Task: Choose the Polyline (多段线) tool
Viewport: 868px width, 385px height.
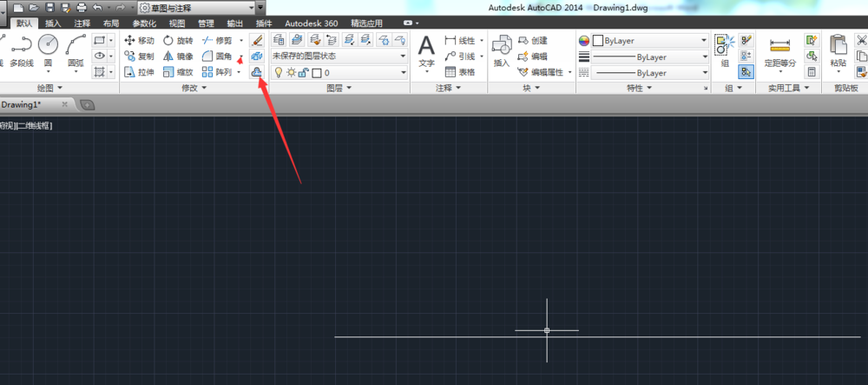Action: click(x=21, y=49)
